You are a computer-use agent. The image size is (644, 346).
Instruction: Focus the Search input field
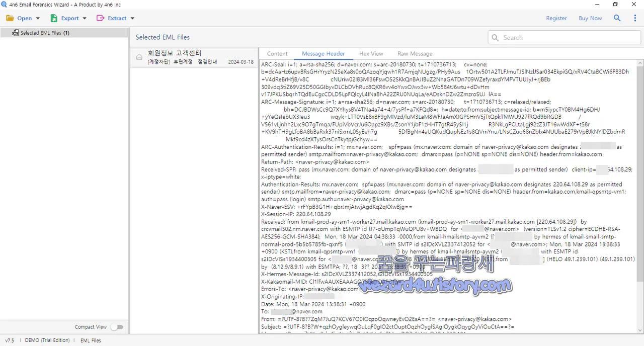pos(566,37)
